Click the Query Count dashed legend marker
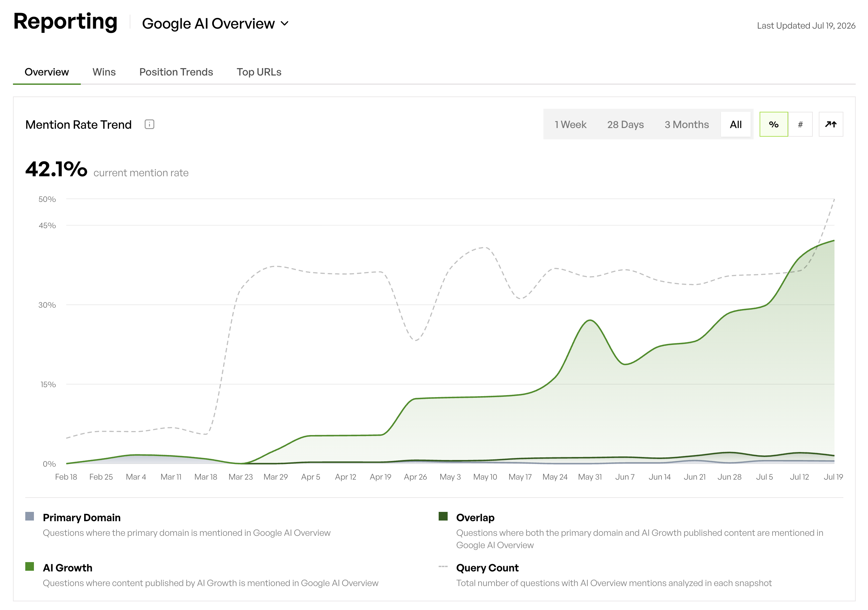Image resolution: width=868 pixels, height=610 pixels. coord(443,566)
